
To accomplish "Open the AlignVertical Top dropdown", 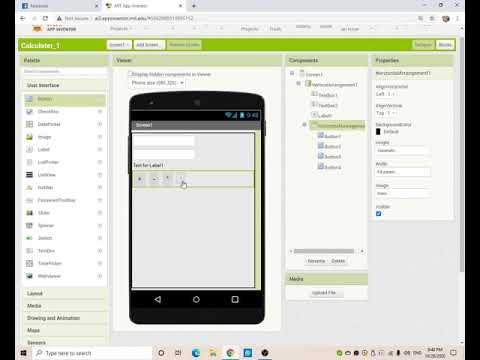I will [x=386, y=113].
